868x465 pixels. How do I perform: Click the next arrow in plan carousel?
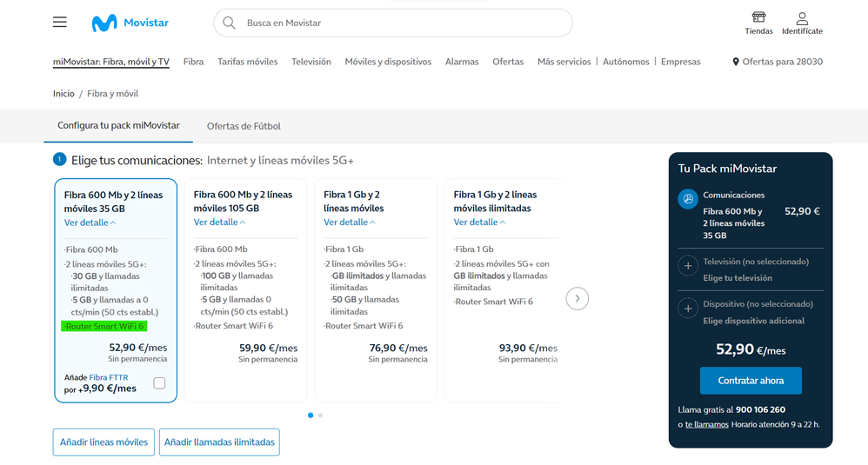pos(577,299)
